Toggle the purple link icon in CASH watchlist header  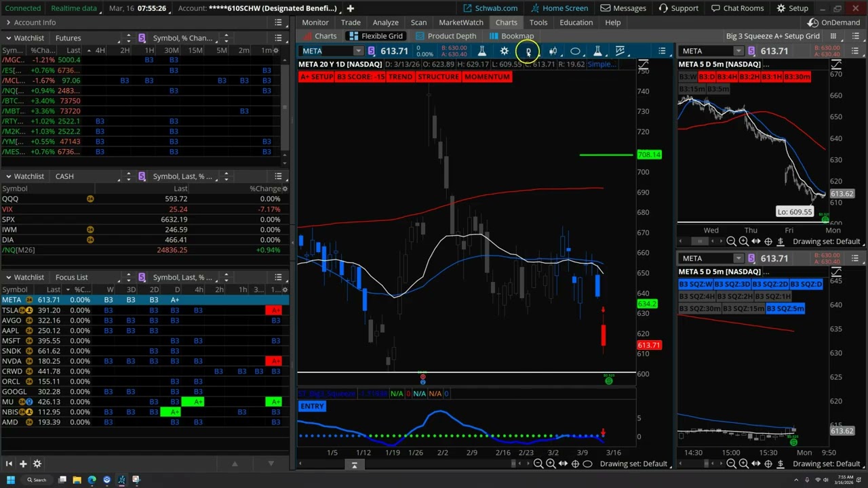(x=142, y=176)
